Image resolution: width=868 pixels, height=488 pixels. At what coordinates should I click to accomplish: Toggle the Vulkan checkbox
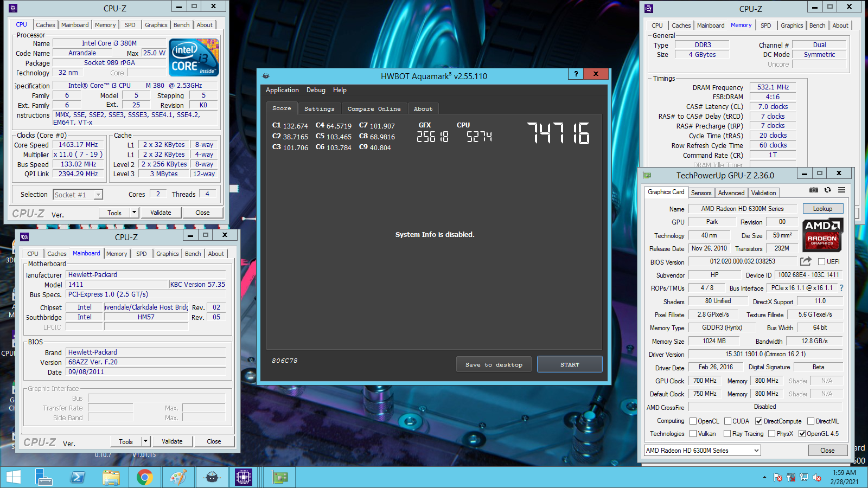tap(693, 434)
